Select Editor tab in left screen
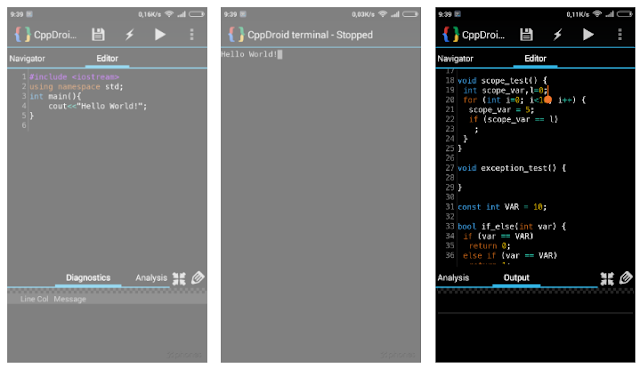Viewport: 640px width, 369px height. click(x=107, y=59)
